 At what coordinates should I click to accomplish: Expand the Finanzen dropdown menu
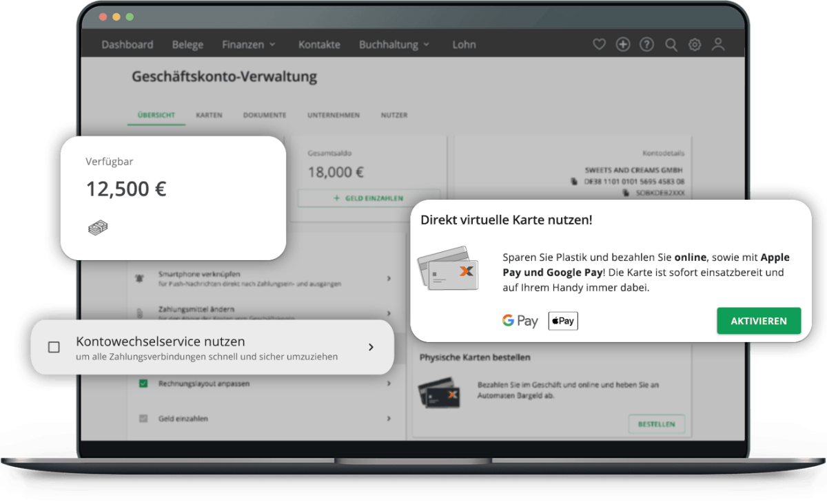pos(248,45)
